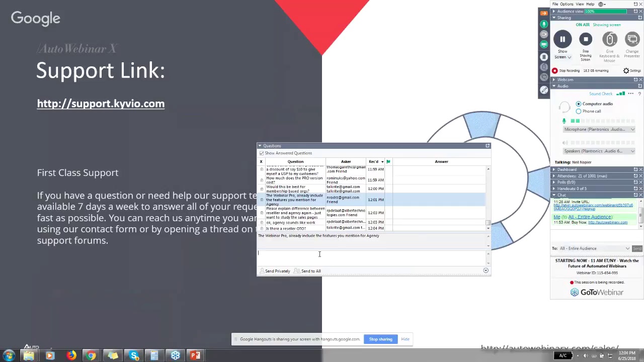Open the Options menu
The height and width of the screenshot is (362, 644).
(567, 4)
